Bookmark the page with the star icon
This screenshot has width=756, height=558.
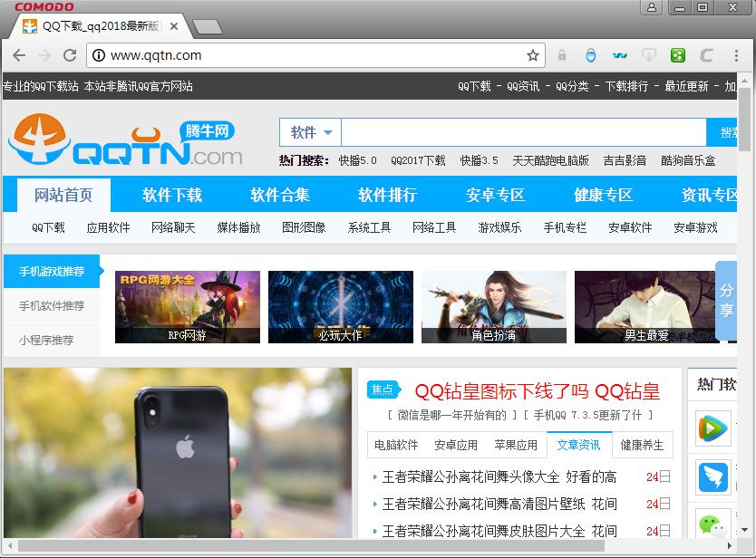tap(532, 55)
